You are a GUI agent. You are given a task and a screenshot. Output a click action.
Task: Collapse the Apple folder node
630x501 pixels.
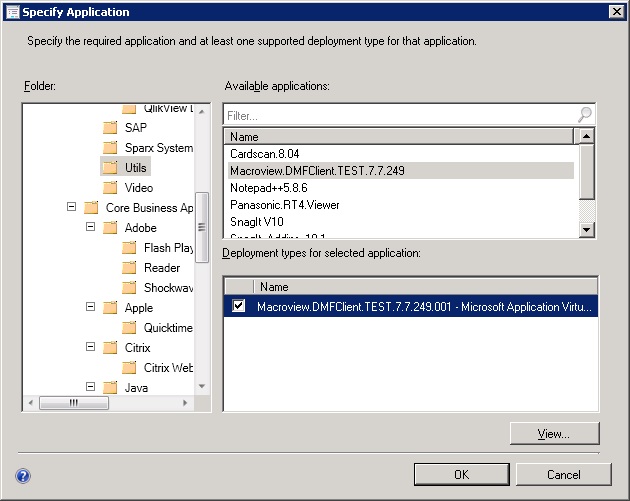point(90,308)
